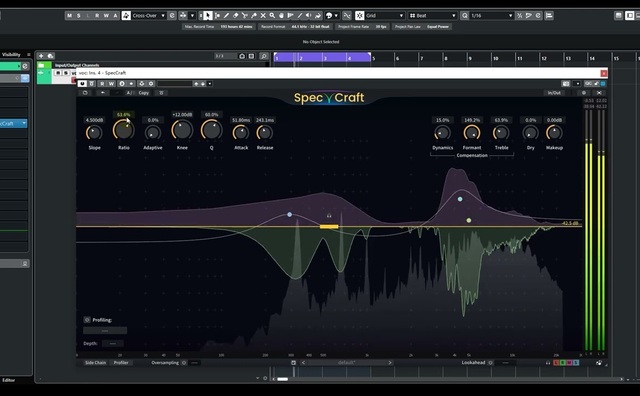Open the Quantize panel icon

(x=538, y=16)
